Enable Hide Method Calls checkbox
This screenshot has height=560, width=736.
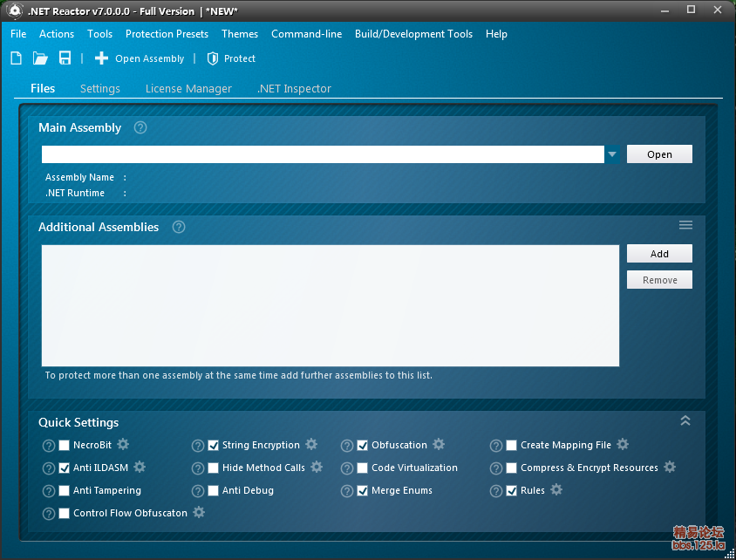pos(213,468)
